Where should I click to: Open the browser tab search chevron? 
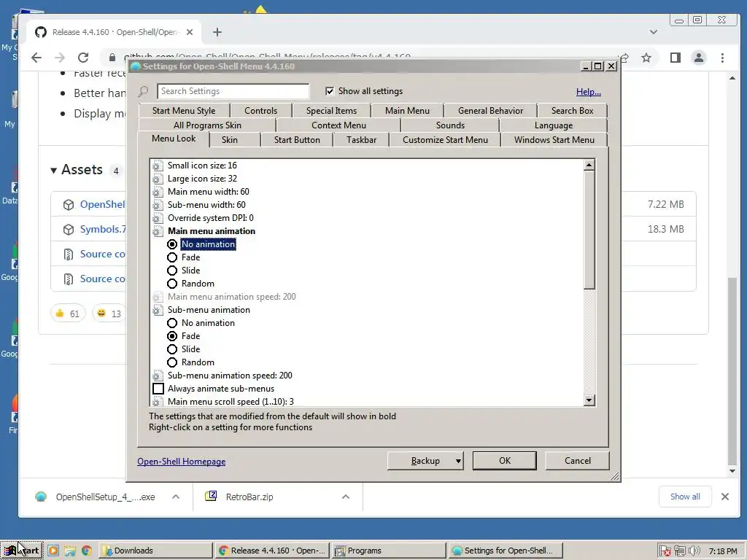(x=654, y=32)
